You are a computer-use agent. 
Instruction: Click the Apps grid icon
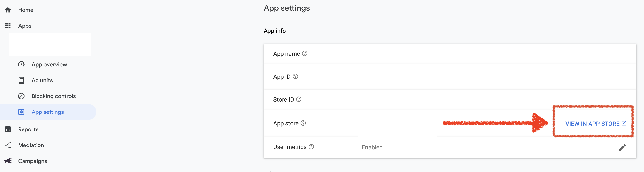(x=8, y=26)
